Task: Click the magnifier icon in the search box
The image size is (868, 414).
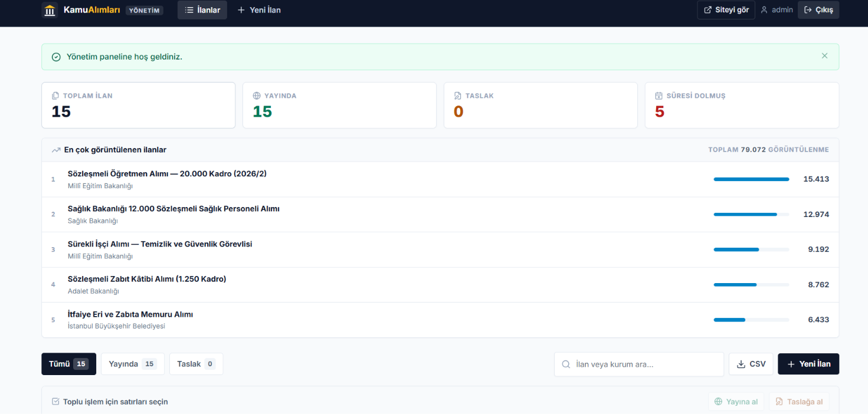Action: [x=566, y=364]
